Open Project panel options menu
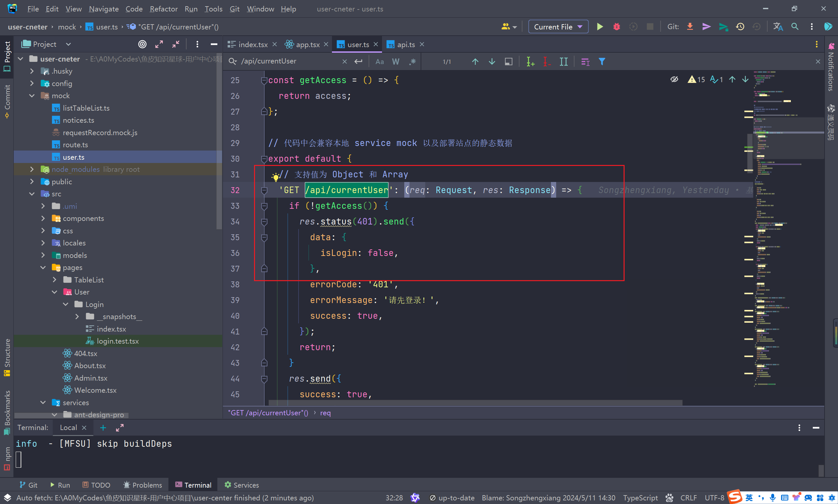Image resolution: width=838 pixels, height=504 pixels. [197, 44]
